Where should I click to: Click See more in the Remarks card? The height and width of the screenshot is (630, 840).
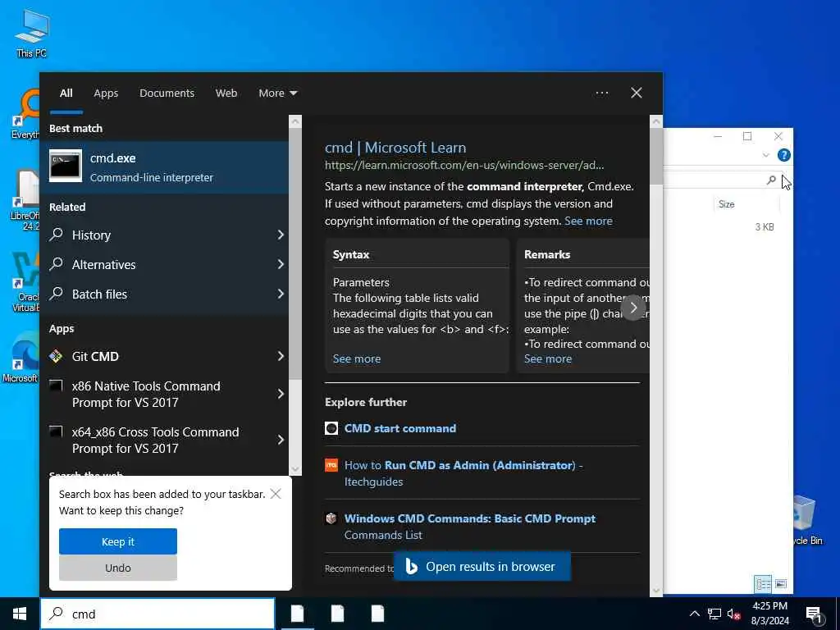pos(547,359)
